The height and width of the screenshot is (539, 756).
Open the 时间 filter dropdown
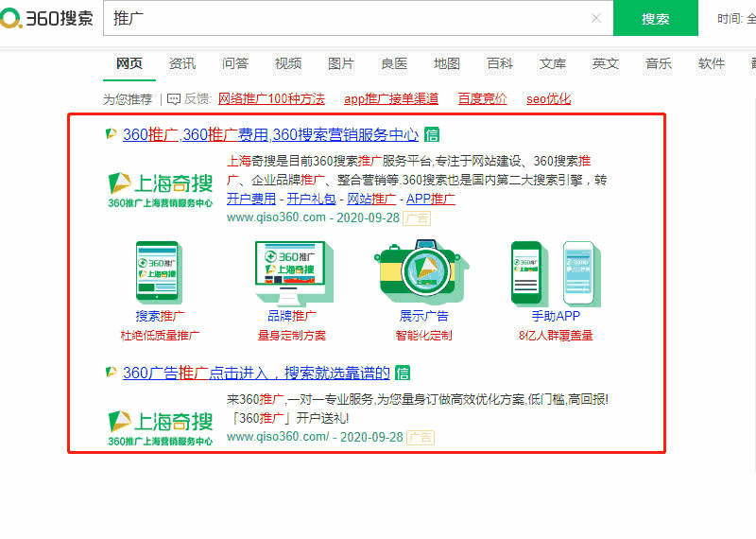(737, 19)
